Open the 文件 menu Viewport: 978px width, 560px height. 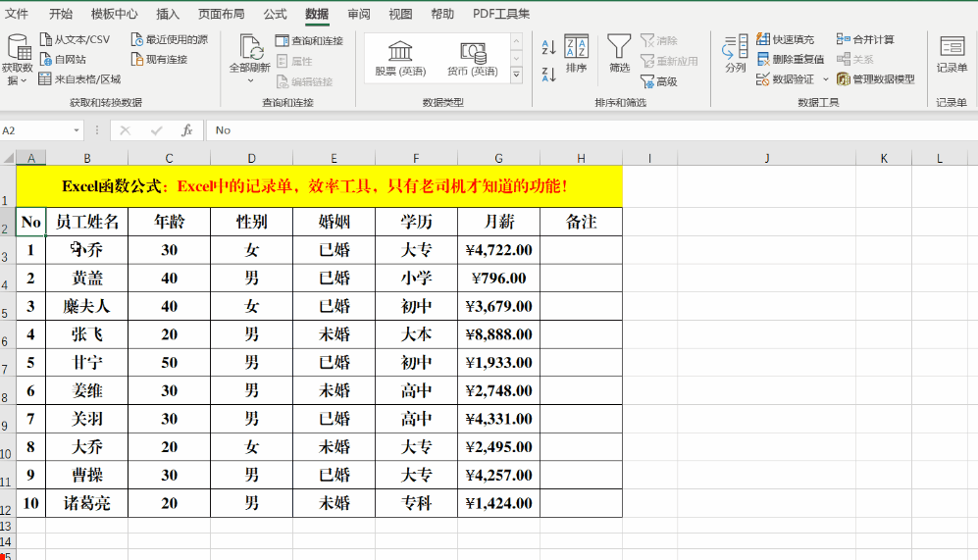click(17, 14)
